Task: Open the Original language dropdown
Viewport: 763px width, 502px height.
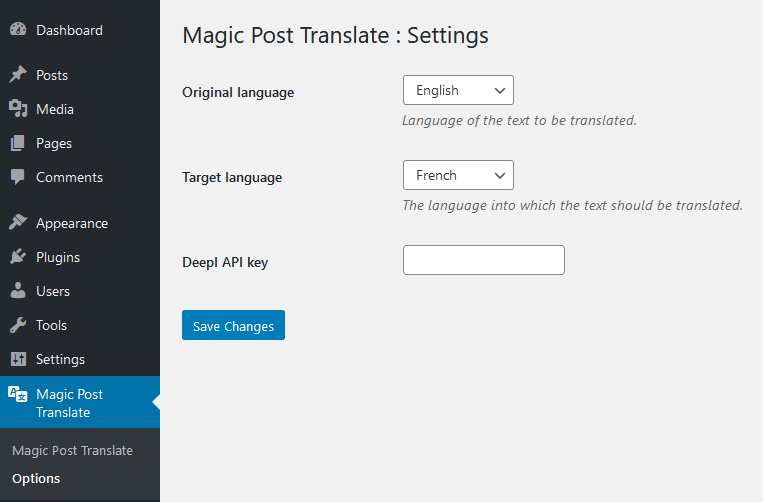Action: coord(458,90)
